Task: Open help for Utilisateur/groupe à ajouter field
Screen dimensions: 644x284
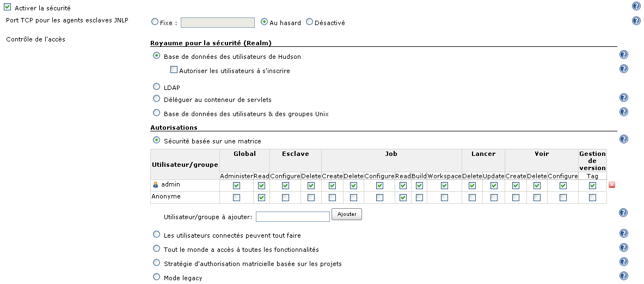Action: tap(624, 213)
